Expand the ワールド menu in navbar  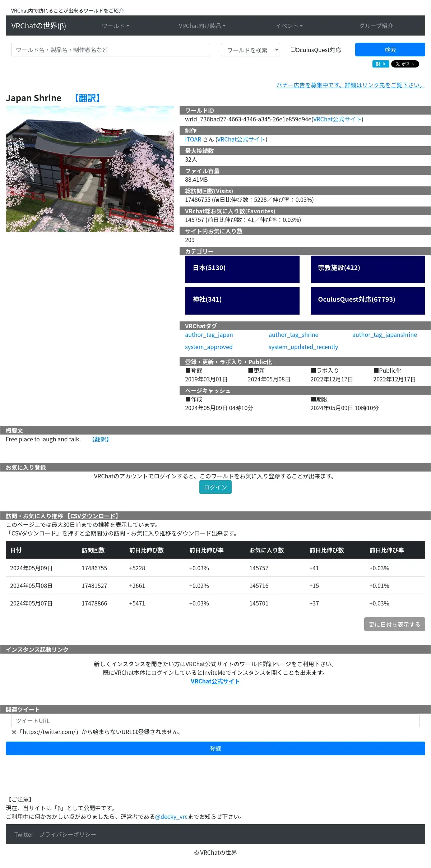coord(116,26)
